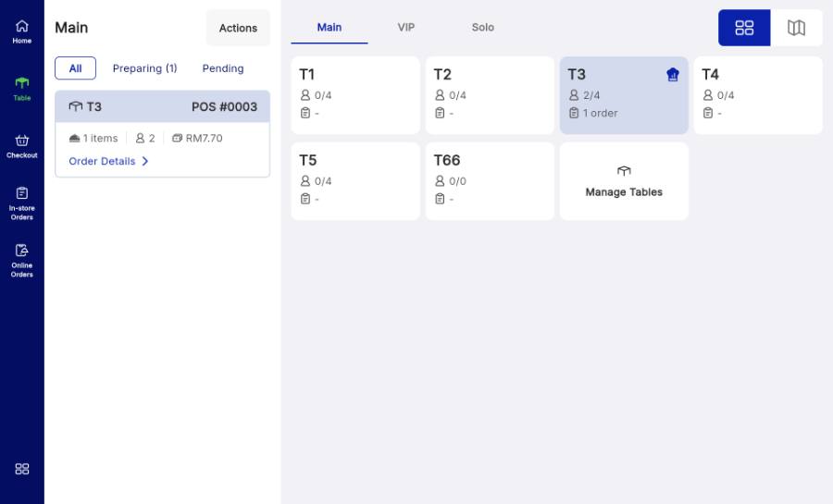Screen dimensions: 833x504
Task: Open Online Orders from sidebar
Action: pos(22,261)
